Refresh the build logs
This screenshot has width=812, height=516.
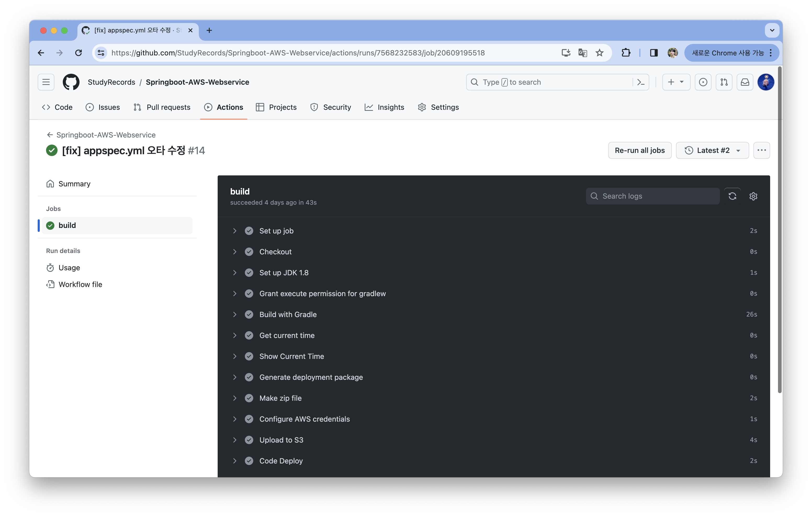click(732, 196)
